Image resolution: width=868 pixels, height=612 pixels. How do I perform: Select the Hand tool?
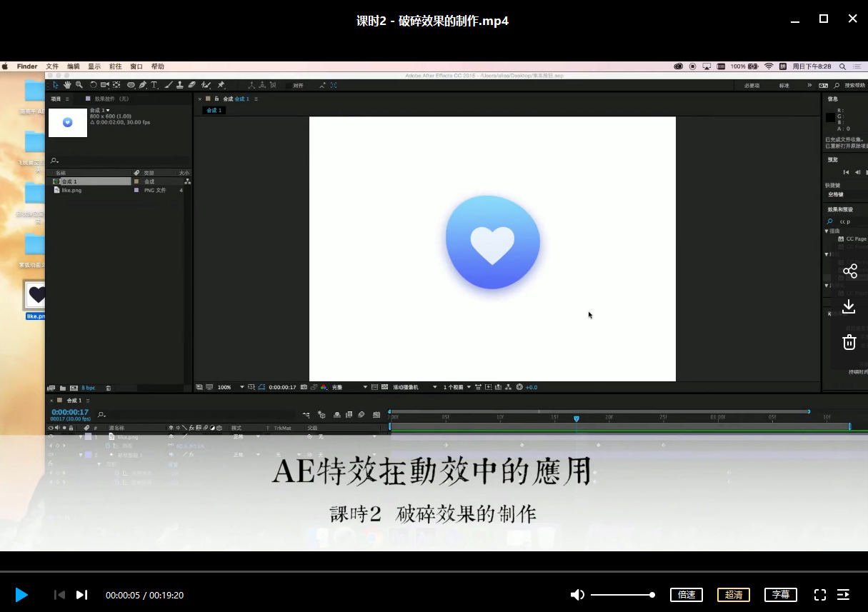pyautogui.click(x=67, y=85)
